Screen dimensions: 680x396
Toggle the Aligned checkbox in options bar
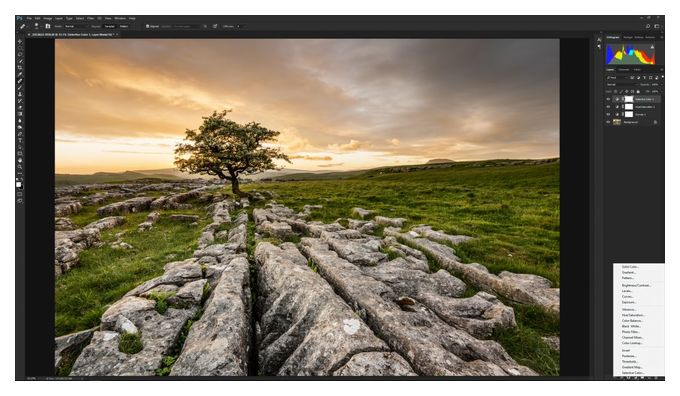[x=147, y=26]
